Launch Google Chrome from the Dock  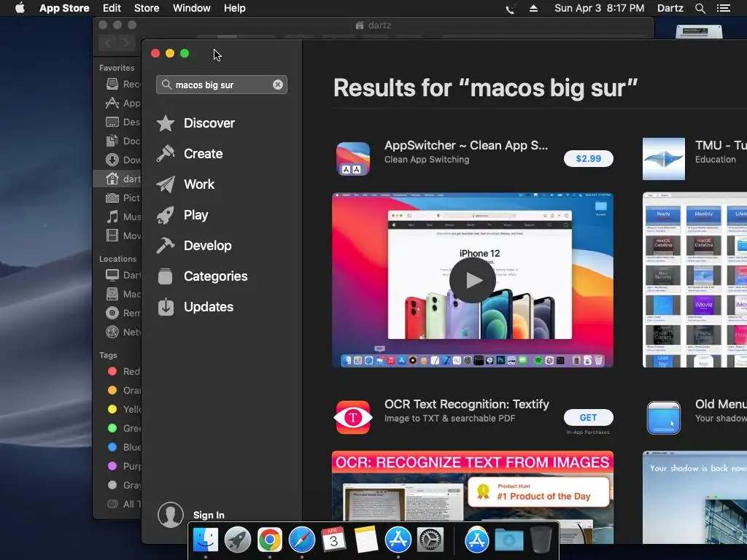[270, 540]
